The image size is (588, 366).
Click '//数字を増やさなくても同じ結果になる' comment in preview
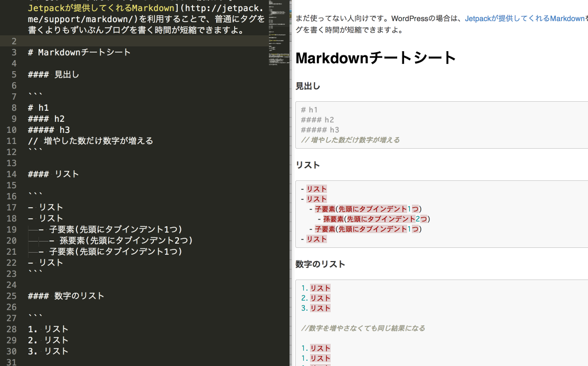click(363, 329)
